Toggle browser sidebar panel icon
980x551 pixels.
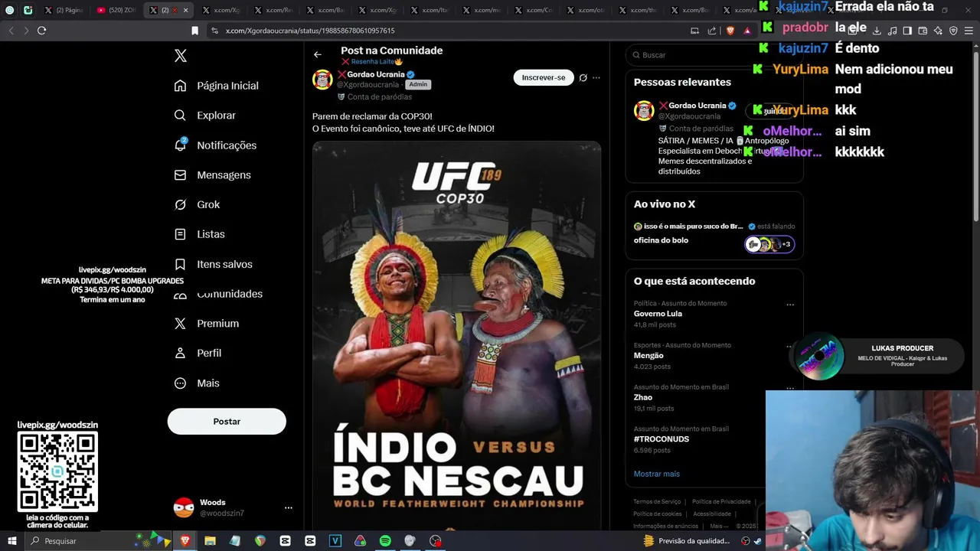(x=907, y=31)
